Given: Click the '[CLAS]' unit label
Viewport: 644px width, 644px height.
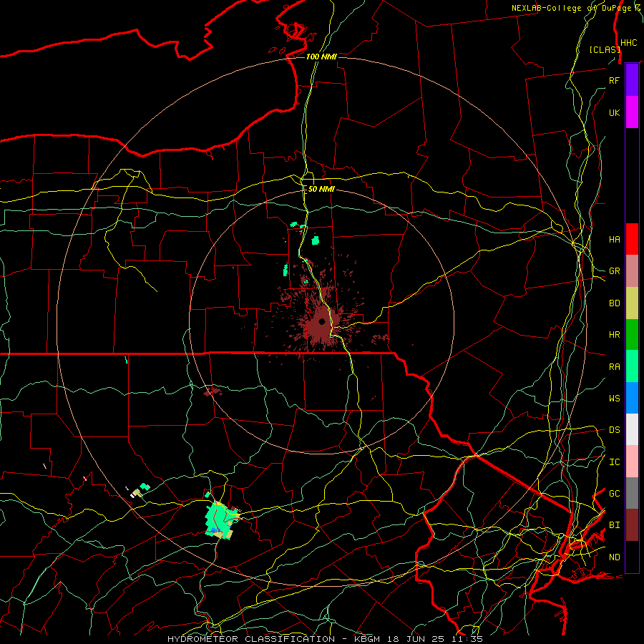Looking at the screenshot, I should (x=605, y=50).
